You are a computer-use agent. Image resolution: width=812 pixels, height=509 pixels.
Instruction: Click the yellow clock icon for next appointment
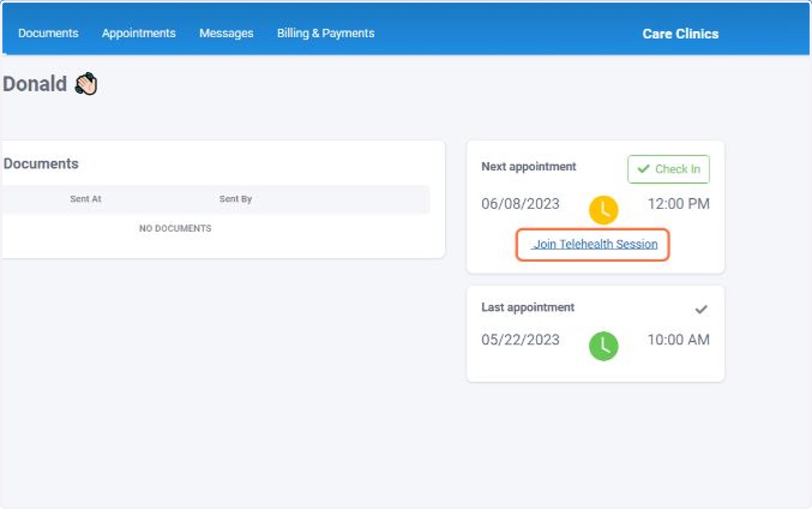coord(604,211)
